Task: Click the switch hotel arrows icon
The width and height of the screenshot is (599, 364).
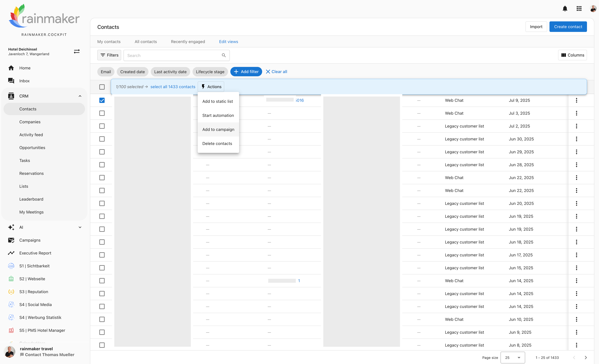Action: 77,52
